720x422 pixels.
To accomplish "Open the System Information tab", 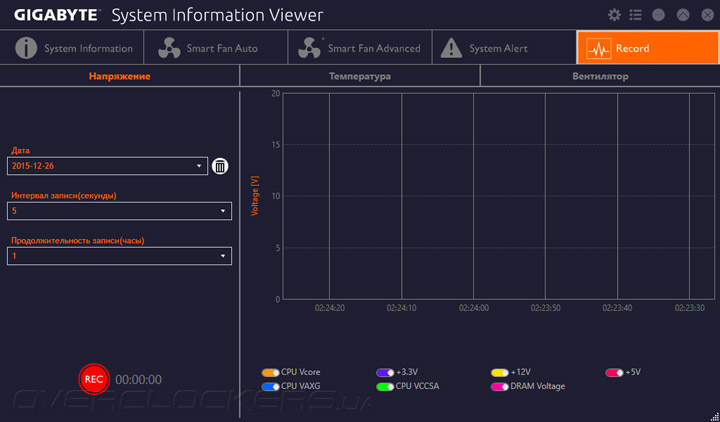I will pyautogui.click(x=72, y=48).
